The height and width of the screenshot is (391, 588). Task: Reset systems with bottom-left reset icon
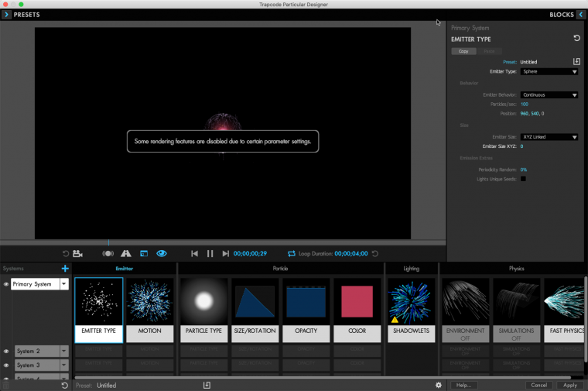[x=64, y=386]
